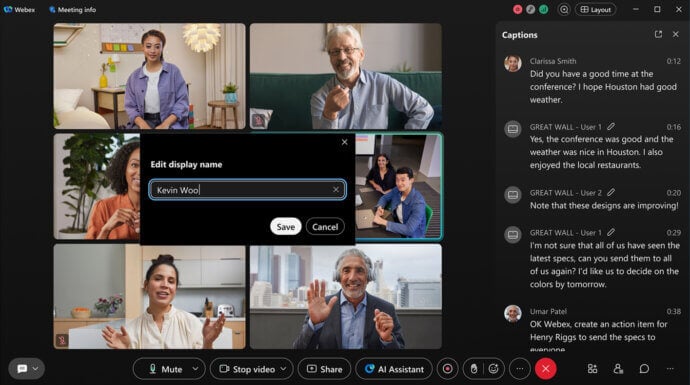Open the Layout options

(x=595, y=9)
